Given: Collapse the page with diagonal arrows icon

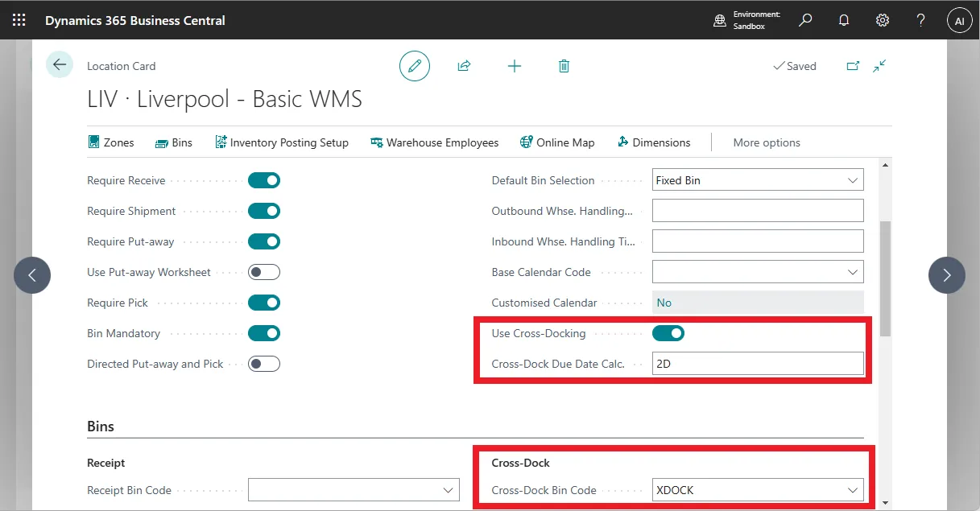Looking at the screenshot, I should tap(879, 66).
